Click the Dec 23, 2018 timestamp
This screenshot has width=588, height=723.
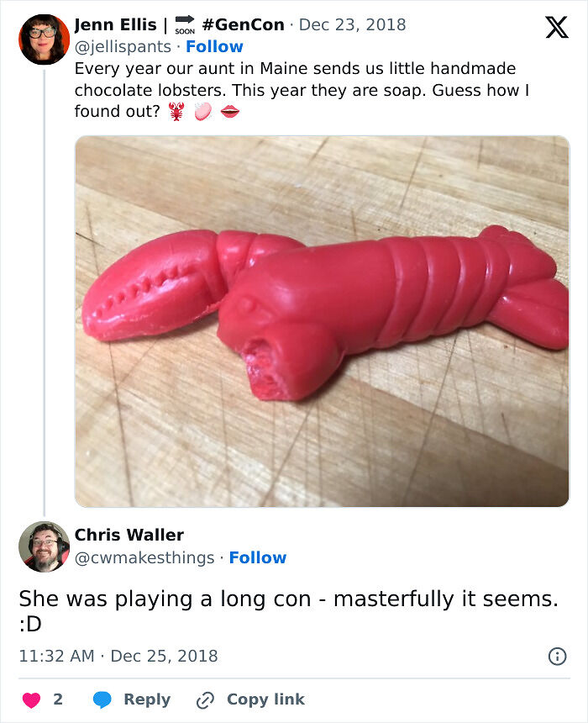[352, 24]
